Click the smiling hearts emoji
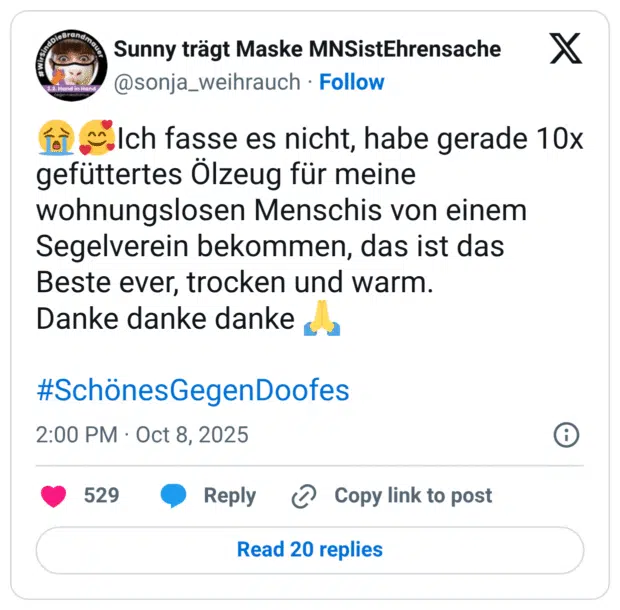 (x=97, y=138)
